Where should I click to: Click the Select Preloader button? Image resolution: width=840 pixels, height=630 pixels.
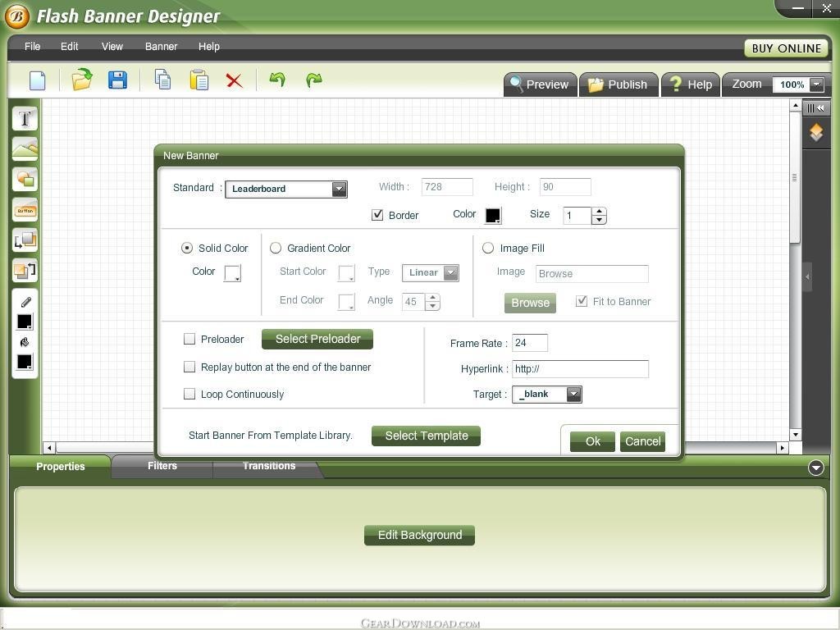point(317,339)
